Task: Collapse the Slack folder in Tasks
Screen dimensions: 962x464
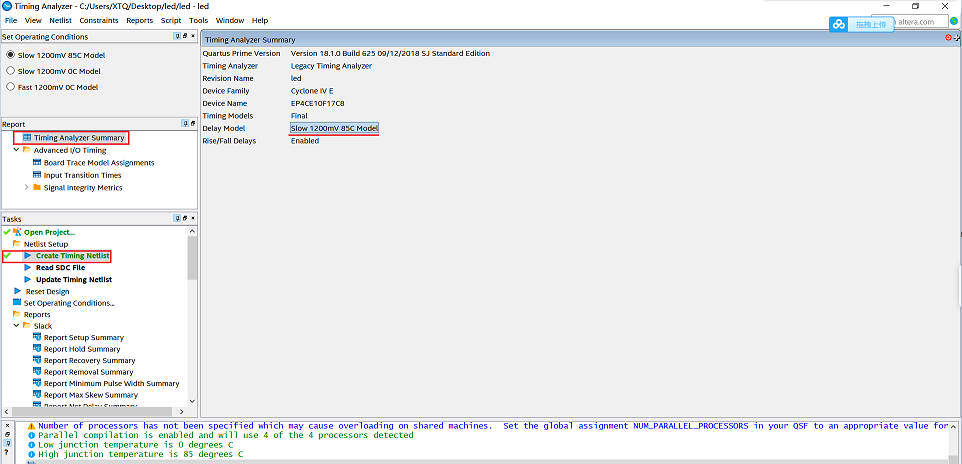Action: point(17,326)
